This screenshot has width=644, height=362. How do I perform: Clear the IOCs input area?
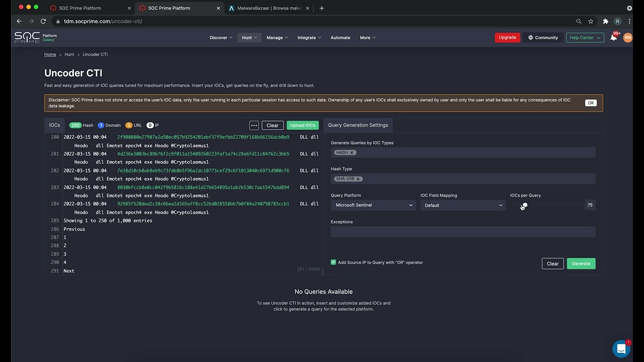272,125
